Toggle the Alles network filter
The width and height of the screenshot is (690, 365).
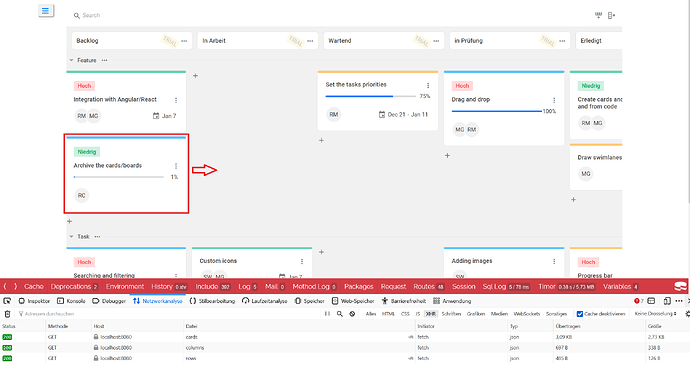click(x=371, y=314)
